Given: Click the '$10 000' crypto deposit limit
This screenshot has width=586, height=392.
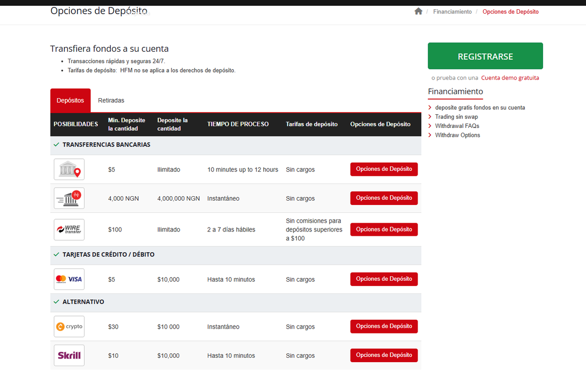Looking at the screenshot, I should [168, 327].
